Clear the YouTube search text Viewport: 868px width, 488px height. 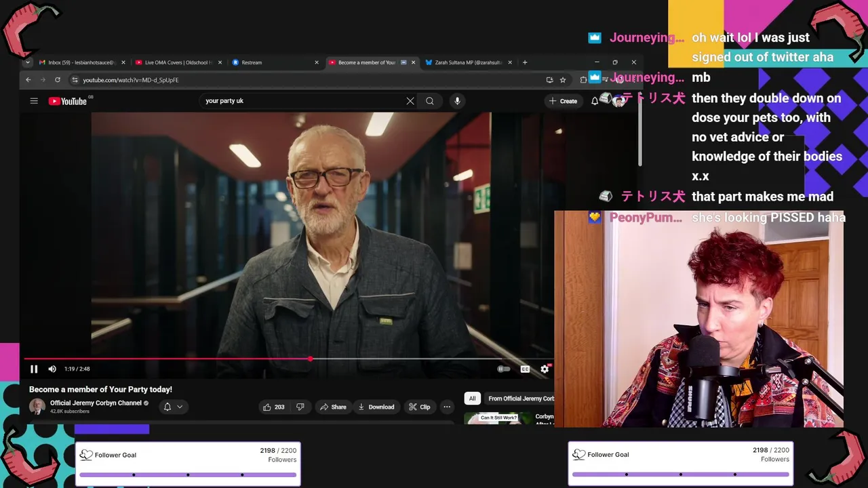[x=410, y=101]
